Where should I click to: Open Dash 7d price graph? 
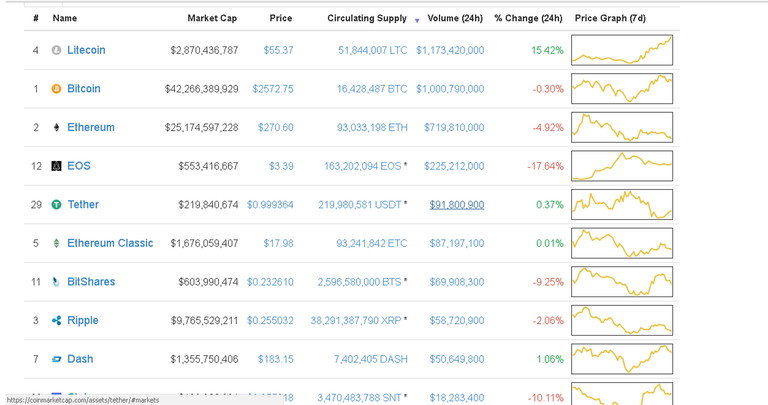click(x=622, y=359)
